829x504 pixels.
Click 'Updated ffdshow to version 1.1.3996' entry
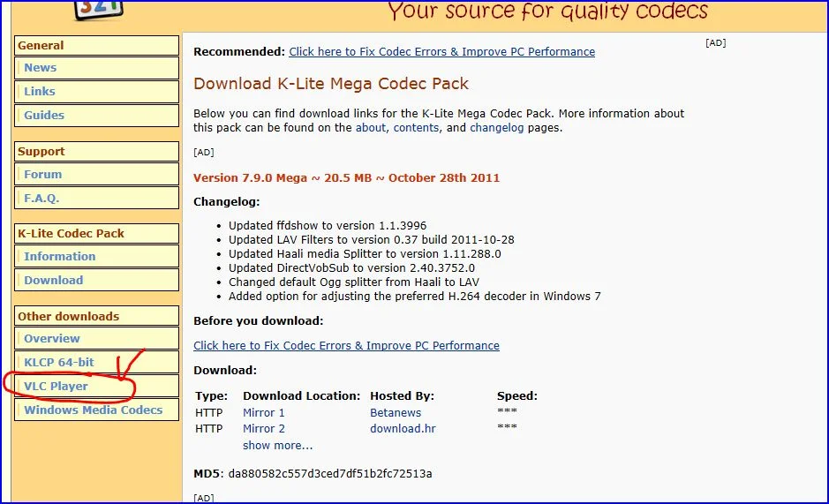[328, 225]
